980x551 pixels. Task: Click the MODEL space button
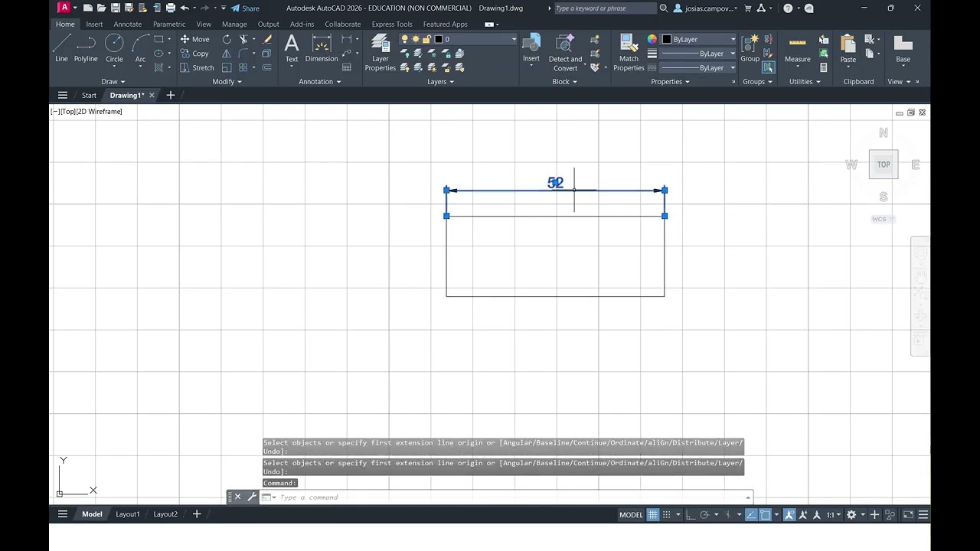click(631, 515)
